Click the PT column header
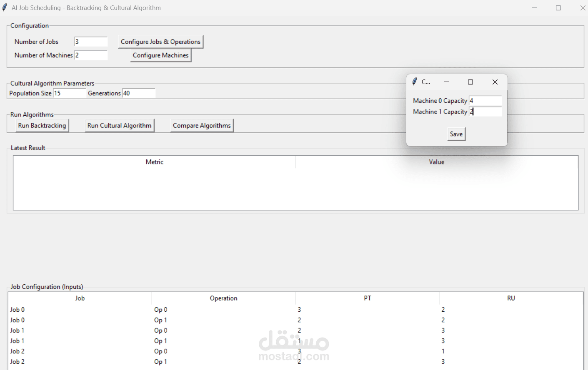Viewport: 588px width, 370px height. pyautogui.click(x=367, y=298)
